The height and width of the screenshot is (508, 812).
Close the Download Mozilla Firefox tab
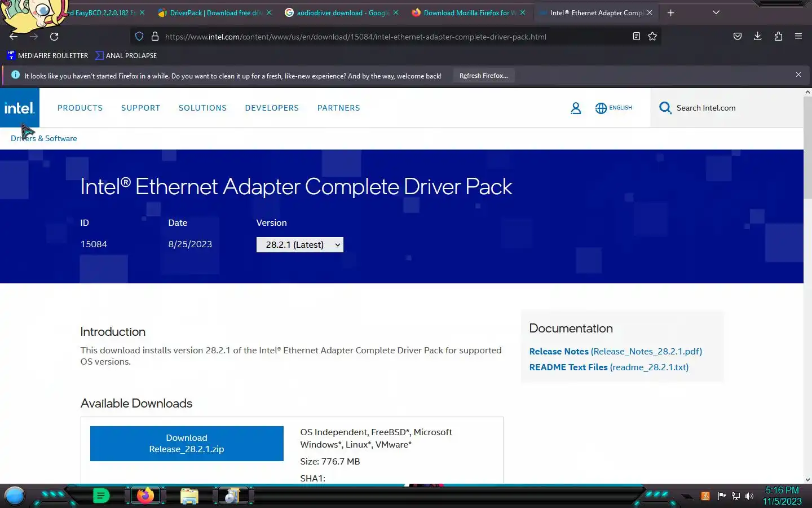[523, 12]
